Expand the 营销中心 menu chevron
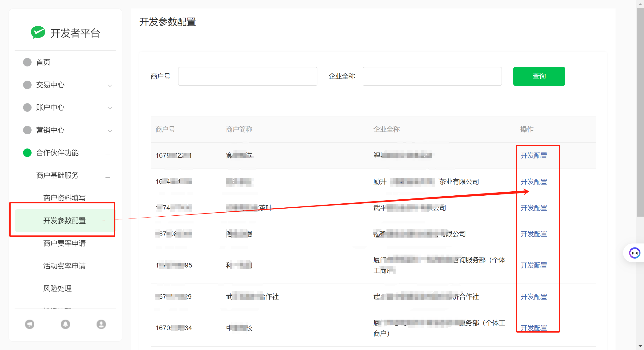 click(109, 131)
